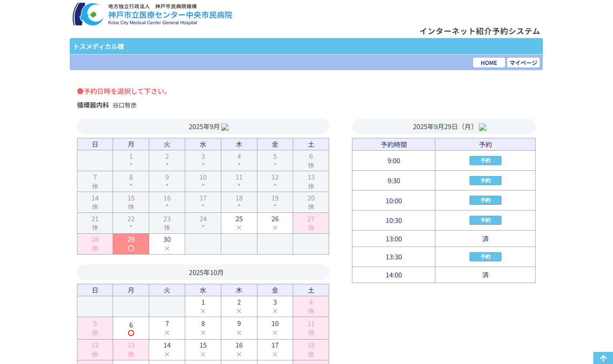This screenshot has height=364, width=613.
Task: Click the 神戸市立医療センター中央市民病院 title link
Action: pyautogui.click(x=170, y=15)
